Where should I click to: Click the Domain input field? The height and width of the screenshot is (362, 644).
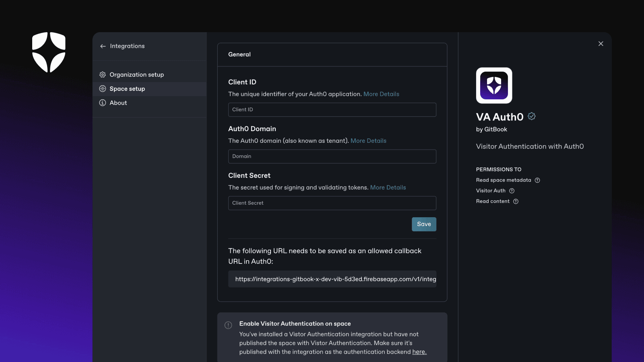point(332,156)
